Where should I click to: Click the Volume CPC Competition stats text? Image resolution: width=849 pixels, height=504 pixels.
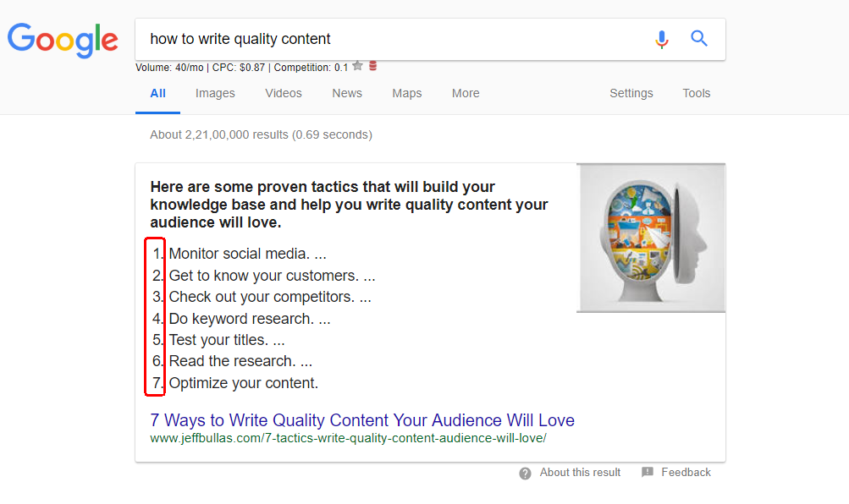point(241,68)
